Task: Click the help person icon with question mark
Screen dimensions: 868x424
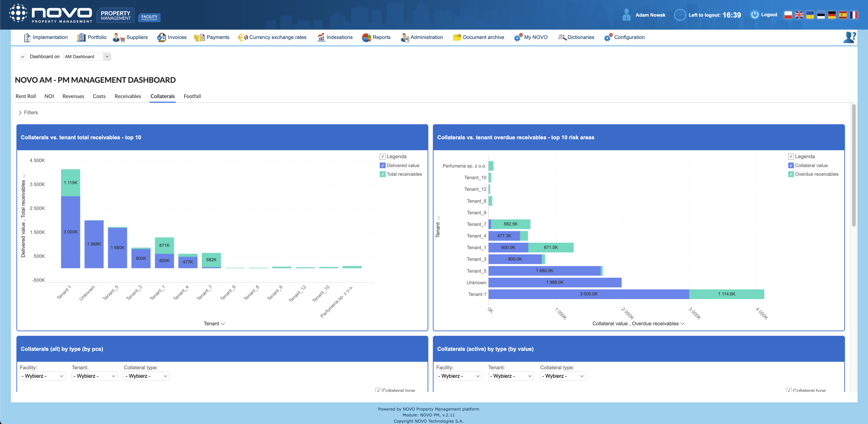Action: pyautogui.click(x=849, y=37)
